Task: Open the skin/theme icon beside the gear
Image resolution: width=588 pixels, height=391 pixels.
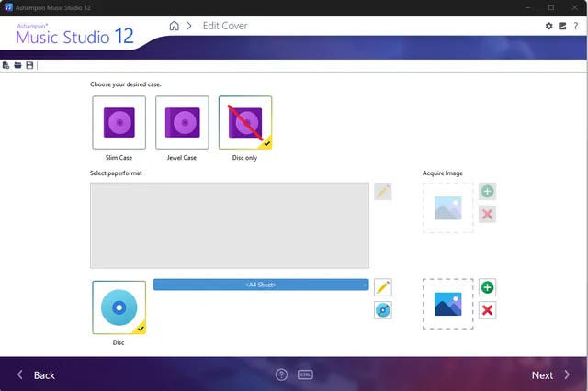Action: pos(562,26)
